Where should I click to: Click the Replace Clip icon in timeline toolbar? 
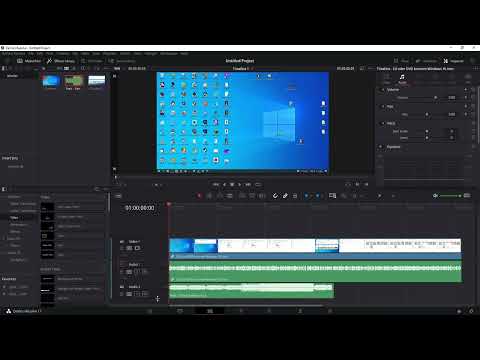(262, 196)
